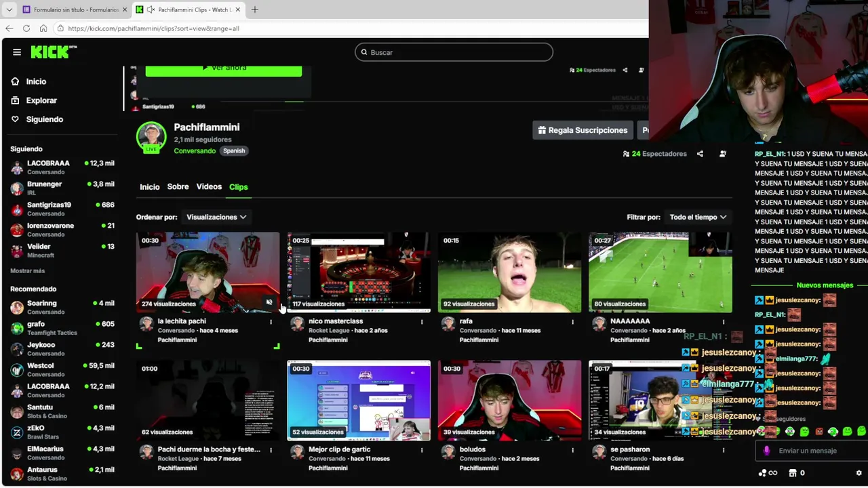
Task: Click Brunenger avatar in sidebar
Action: click(17, 188)
